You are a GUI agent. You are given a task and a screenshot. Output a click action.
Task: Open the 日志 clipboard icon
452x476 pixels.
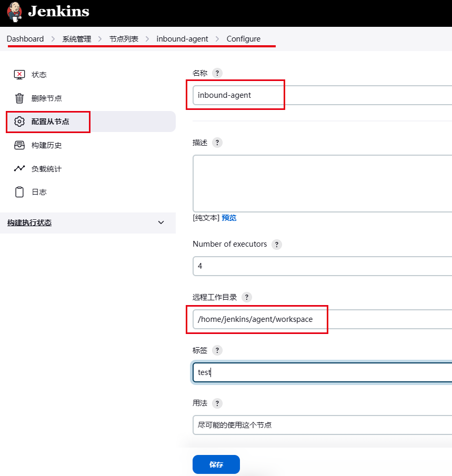click(19, 192)
